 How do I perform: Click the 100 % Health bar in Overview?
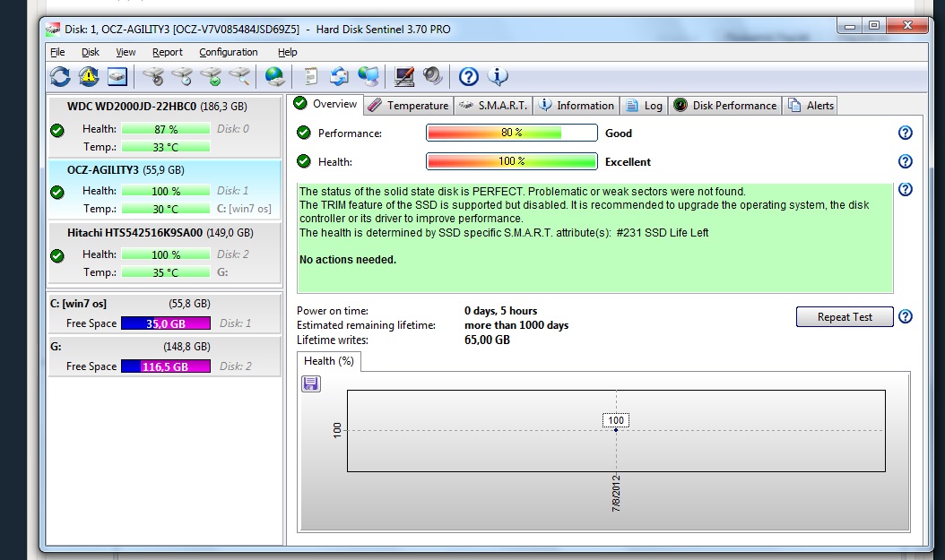(512, 161)
